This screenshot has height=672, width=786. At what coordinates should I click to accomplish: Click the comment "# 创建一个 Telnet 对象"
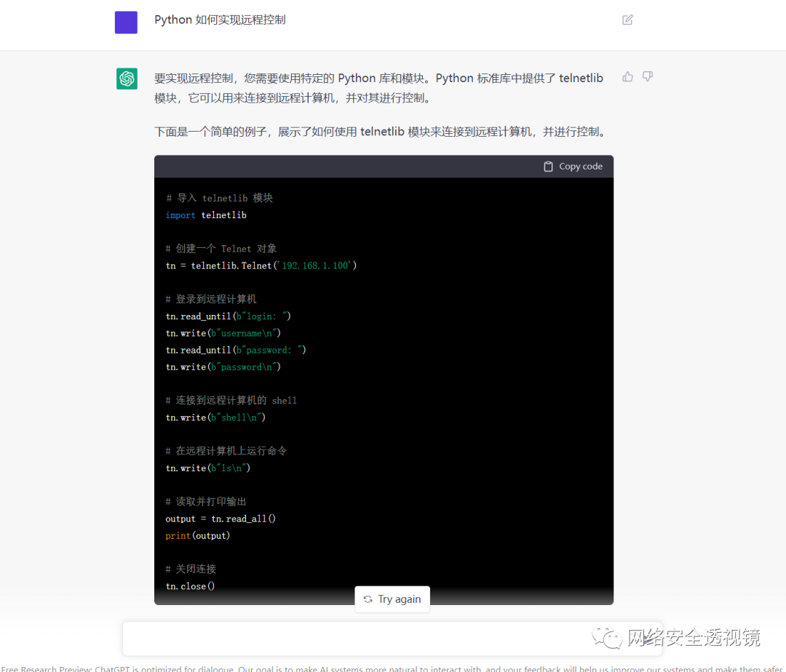point(221,249)
